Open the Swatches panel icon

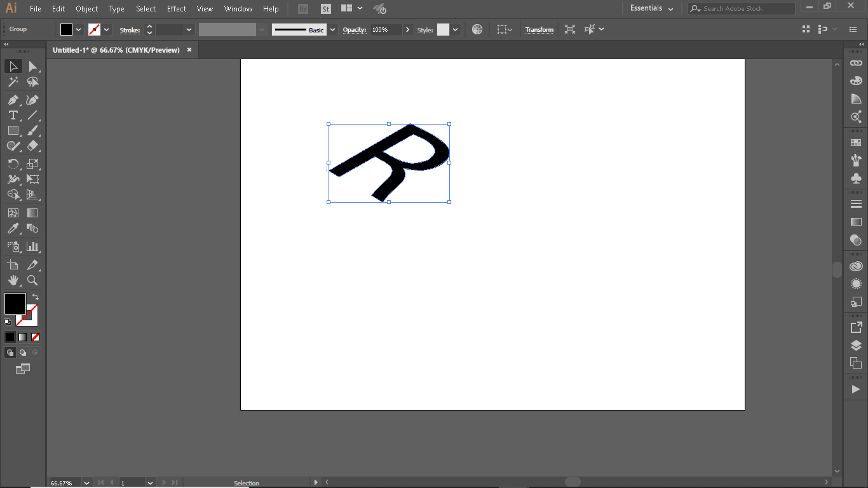coord(856,142)
